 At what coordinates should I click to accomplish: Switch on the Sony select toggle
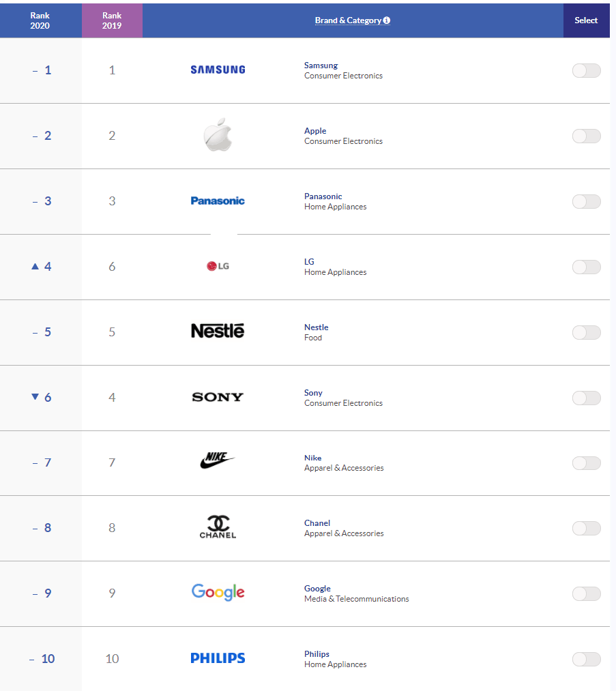pyautogui.click(x=586, y=398)
